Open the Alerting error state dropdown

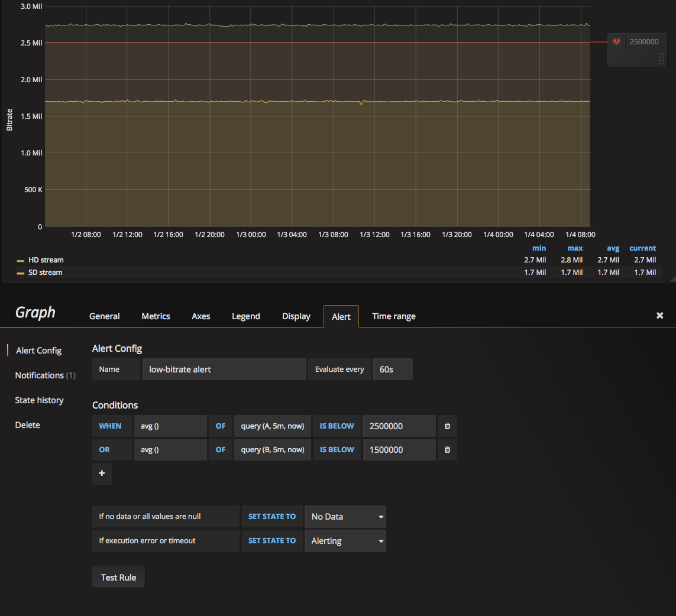(345, 541)
